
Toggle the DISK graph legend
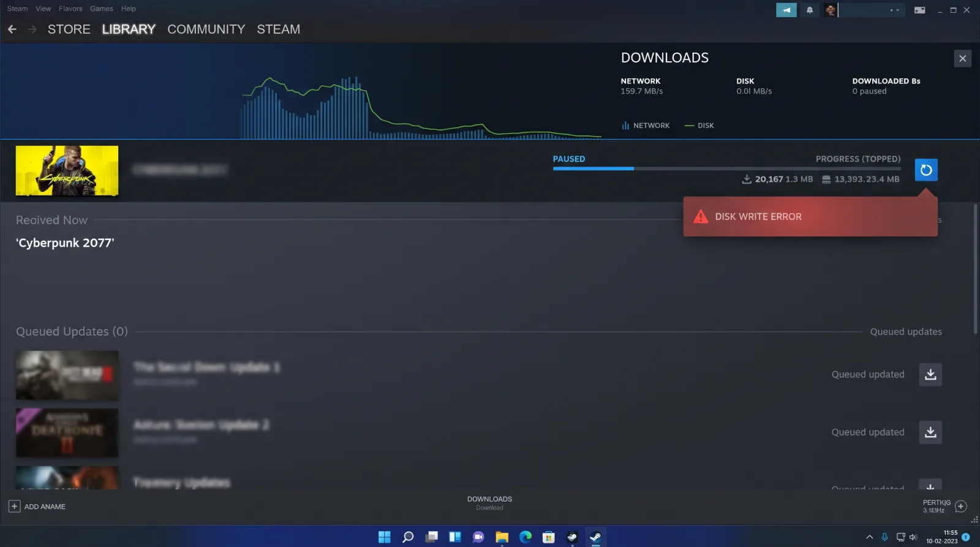click(699, 126)
